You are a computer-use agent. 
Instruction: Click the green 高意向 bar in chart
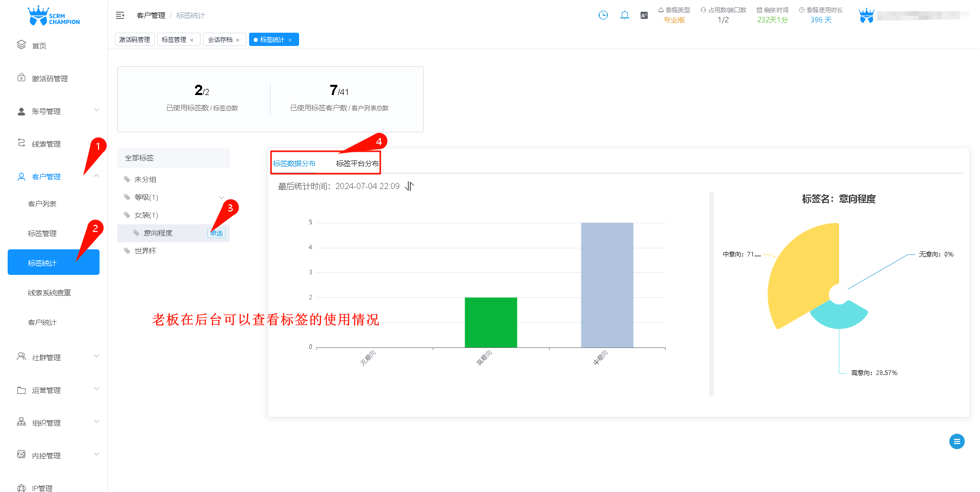coord(491,322)
